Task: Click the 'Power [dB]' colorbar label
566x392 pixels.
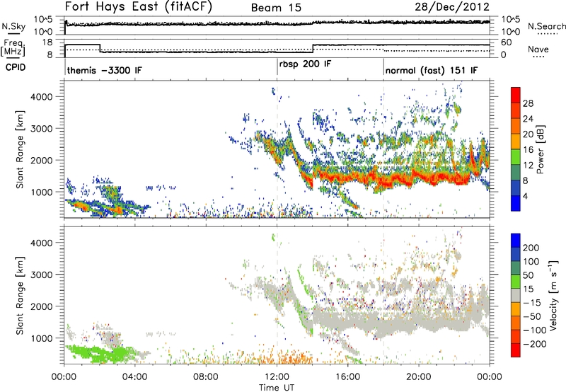Action: point(541,149)
